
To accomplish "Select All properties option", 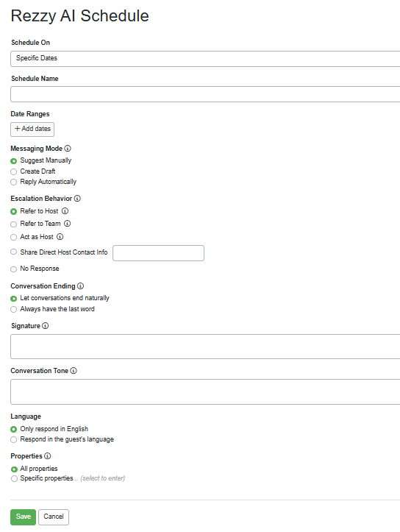I will tap(14, 469).
